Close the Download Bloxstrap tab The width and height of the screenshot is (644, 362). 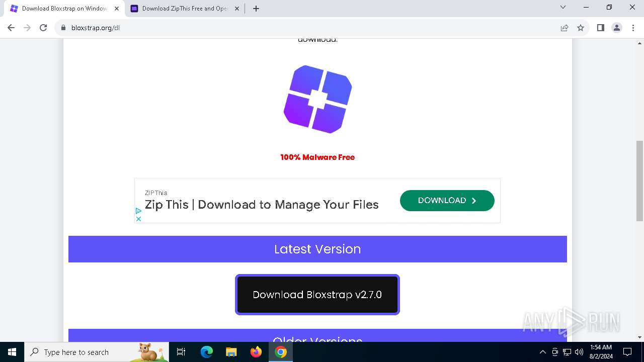tap(117, 9)
